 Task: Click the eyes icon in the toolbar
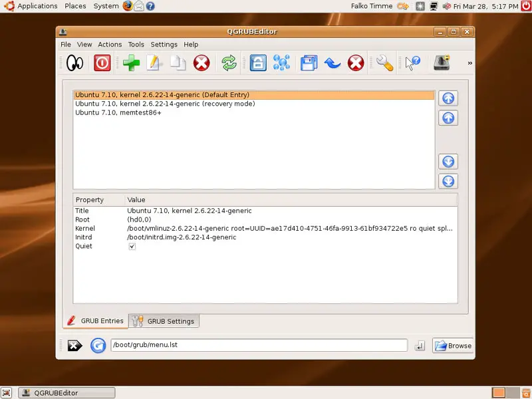click(x=74, y=63)
